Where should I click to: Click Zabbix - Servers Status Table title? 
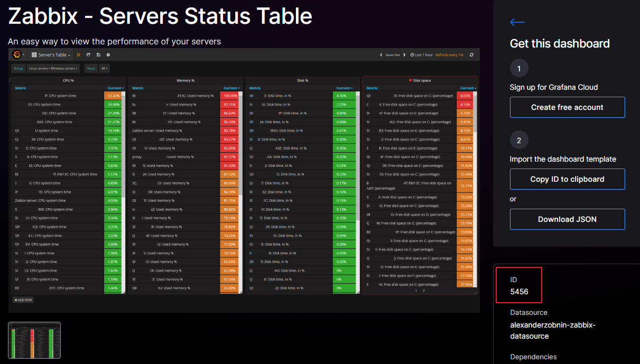pos(160,16)
